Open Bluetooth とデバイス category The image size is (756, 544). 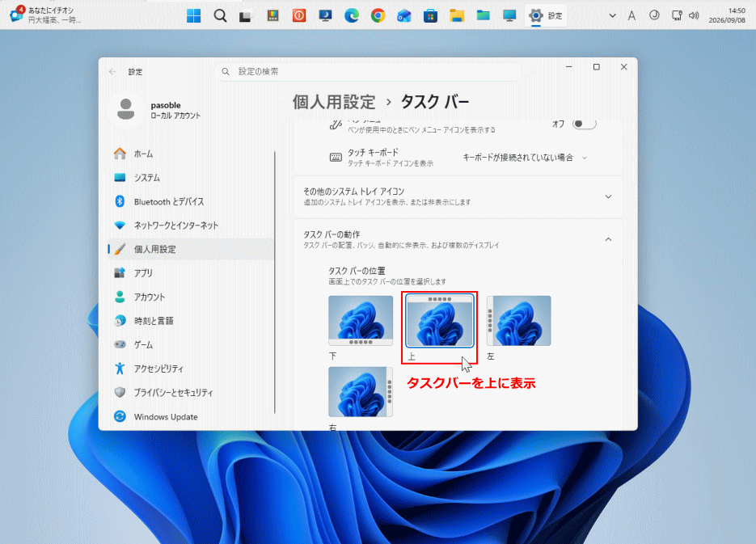click(192, 201)
